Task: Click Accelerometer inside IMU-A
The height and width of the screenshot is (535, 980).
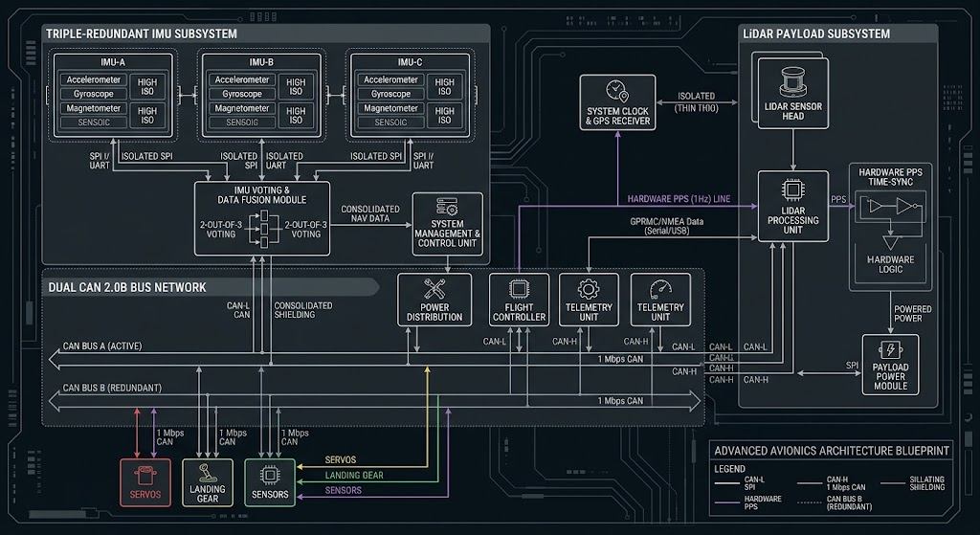Action: point(93,80)
